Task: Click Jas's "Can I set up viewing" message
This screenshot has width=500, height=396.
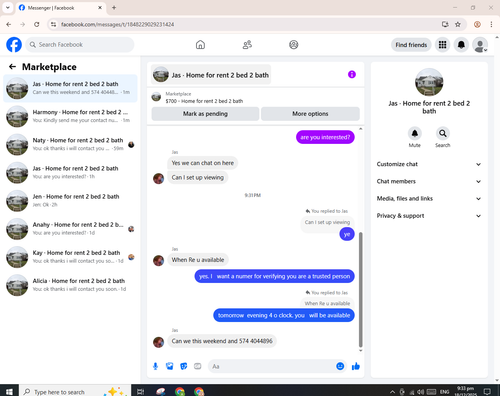Action: pyautogui.click(x=198, y=177)
